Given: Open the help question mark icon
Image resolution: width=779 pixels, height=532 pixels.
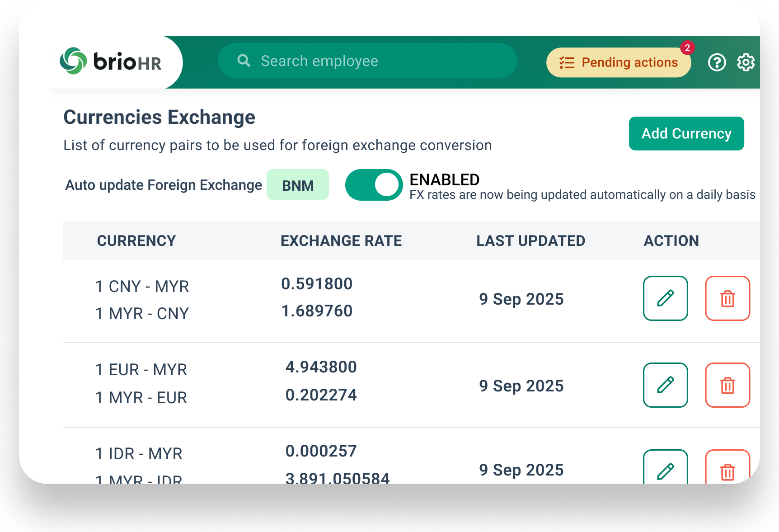Looking at the screenshot, I should pos(717,62).
